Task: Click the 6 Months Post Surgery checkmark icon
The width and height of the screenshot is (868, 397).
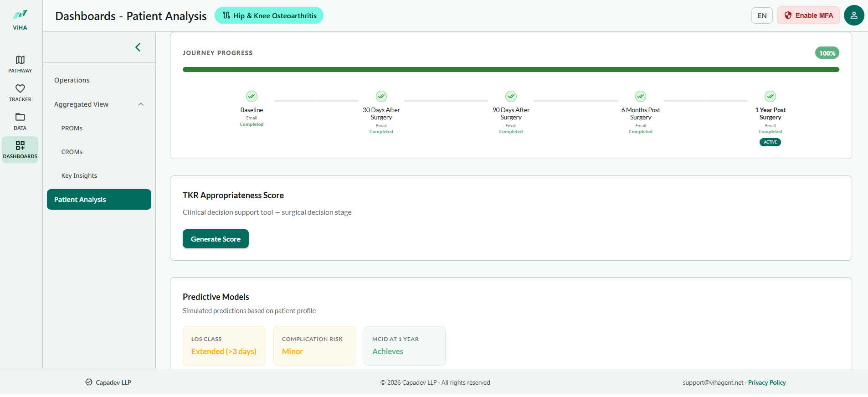Action: (x=641, y=96)
